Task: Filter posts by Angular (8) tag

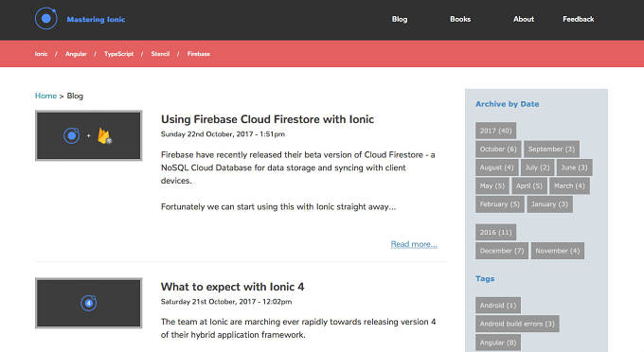Action: pos(498,343)
